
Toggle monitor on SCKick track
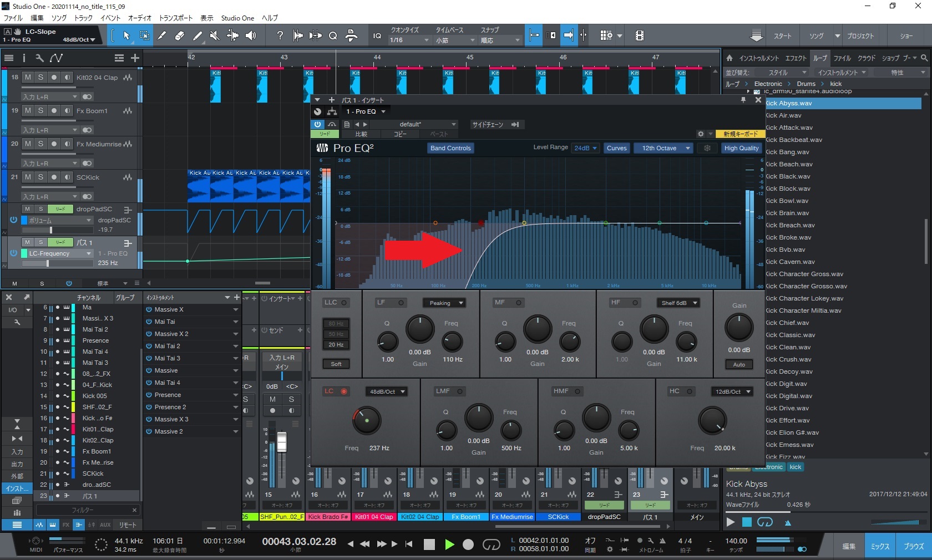(x=67, y=177)
